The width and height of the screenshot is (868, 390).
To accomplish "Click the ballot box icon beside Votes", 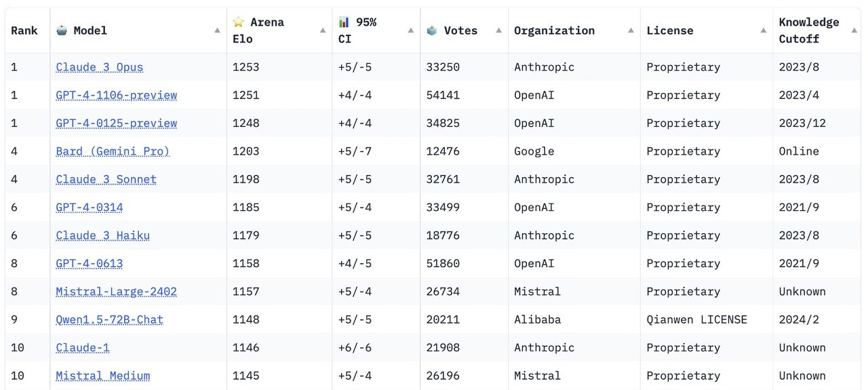I will click(432, 31).
